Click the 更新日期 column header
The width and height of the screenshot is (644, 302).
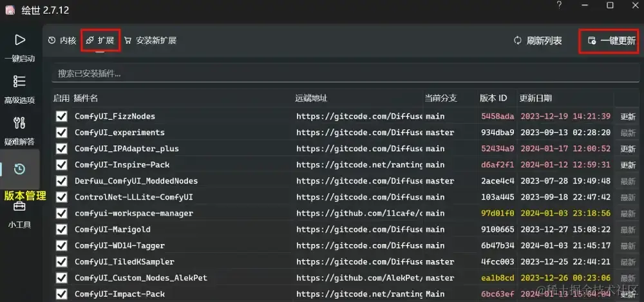(x=536, y=99)
